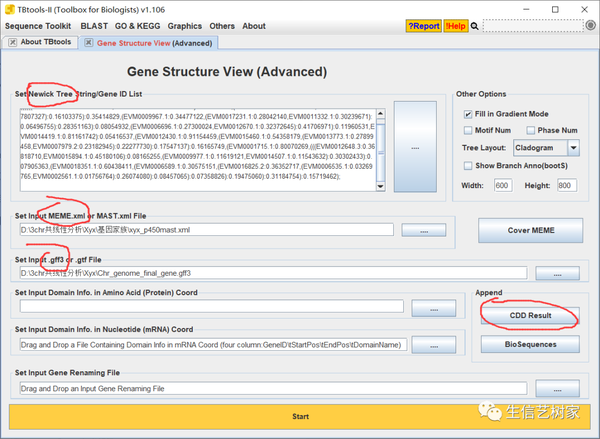Close the About TBtools tab
This screenshot has width=600, height=439.
click(x=13, y=42)
